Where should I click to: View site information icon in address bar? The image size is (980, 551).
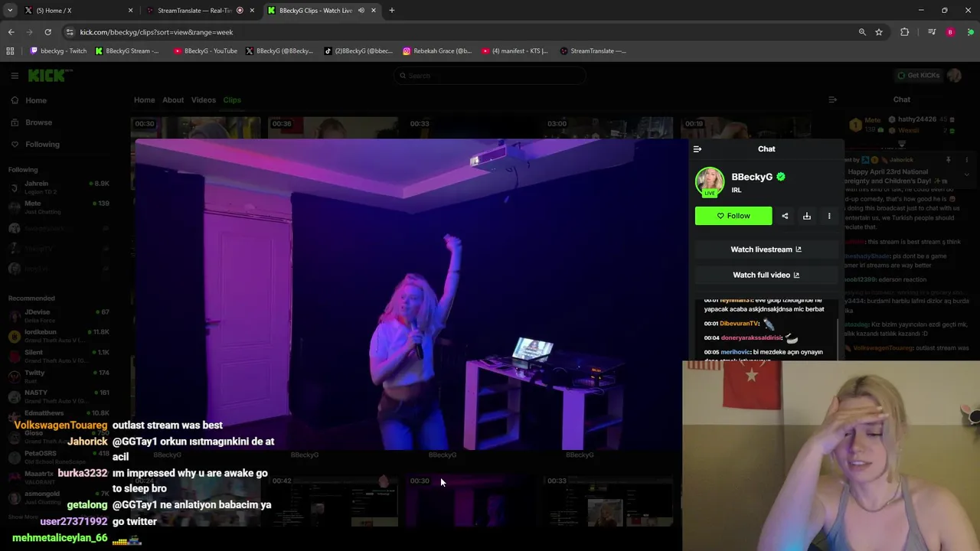(70, 32)
